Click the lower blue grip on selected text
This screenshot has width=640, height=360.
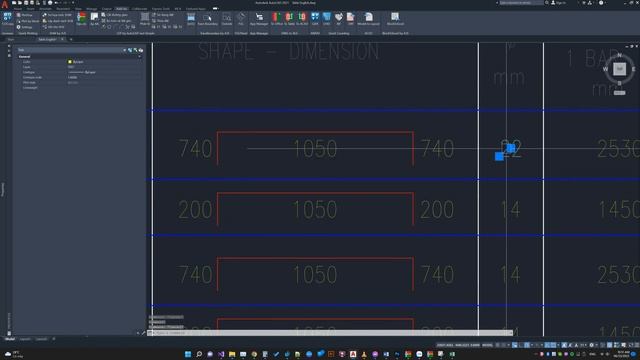[x=499, y=156]
